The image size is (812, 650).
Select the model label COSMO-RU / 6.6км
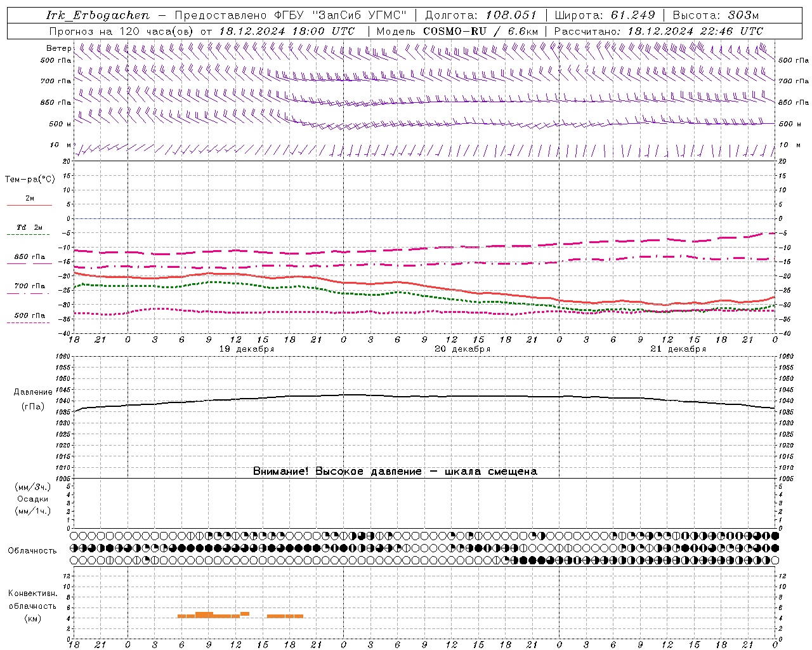[480, 31]
